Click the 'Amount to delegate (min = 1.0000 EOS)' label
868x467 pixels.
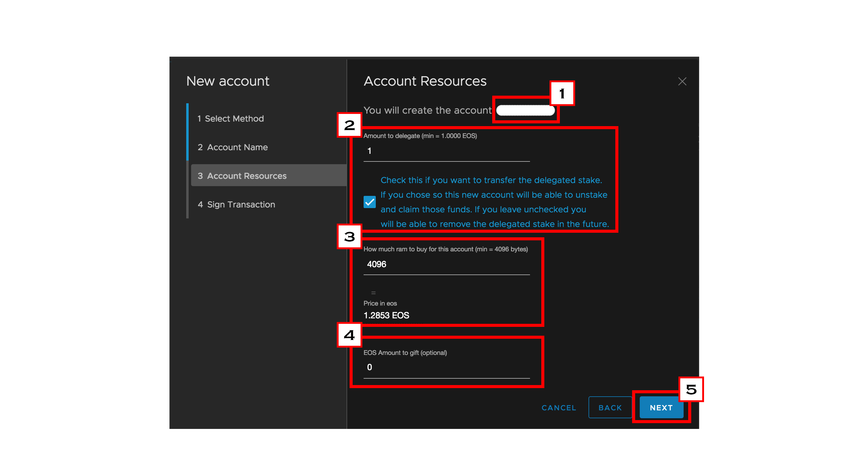pyautogui.click(x=420, y=136)
